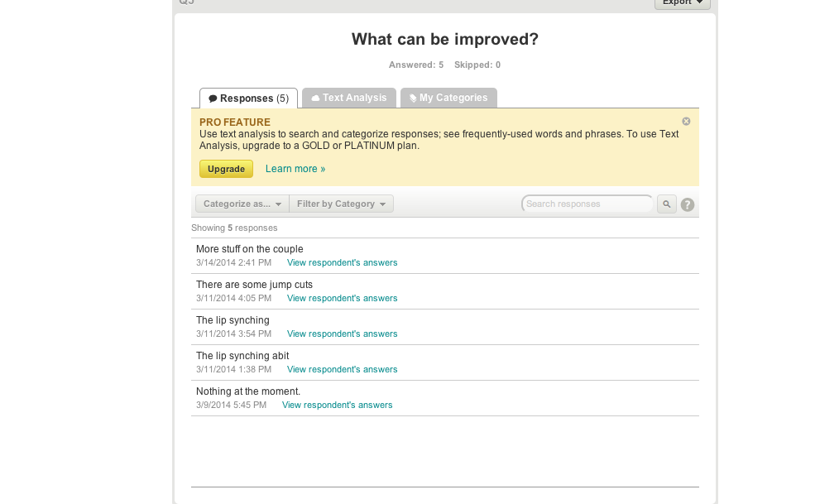
Task: Open the Filter by Category dropdown
Action: pyautogui.click(x=341, y=204)
